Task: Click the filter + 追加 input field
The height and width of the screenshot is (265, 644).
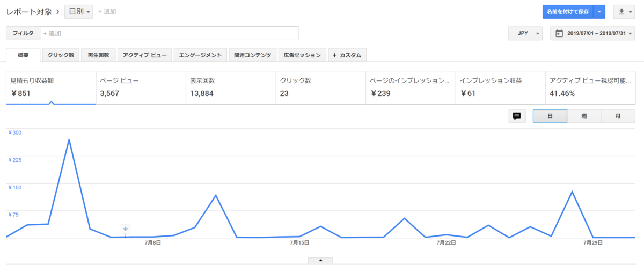Action: (x=170, y=33)
